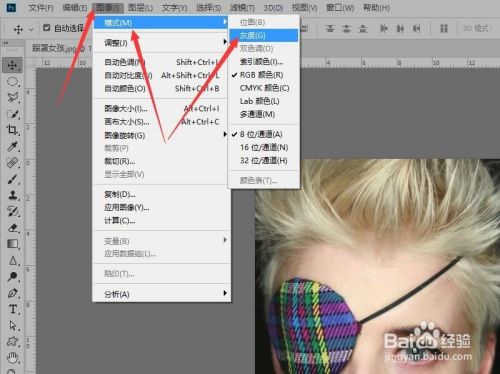Open the 视图(V) menu

(x=305, y=7)
